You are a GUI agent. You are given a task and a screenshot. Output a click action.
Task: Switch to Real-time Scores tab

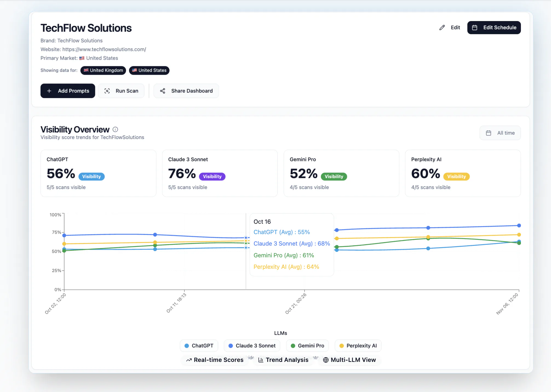(215, 360)
